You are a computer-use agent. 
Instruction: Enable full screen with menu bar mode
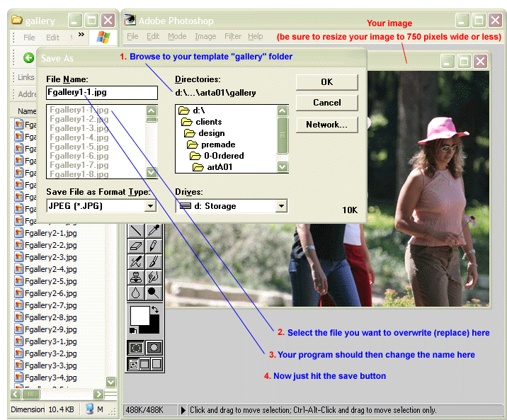pos(145,364)
